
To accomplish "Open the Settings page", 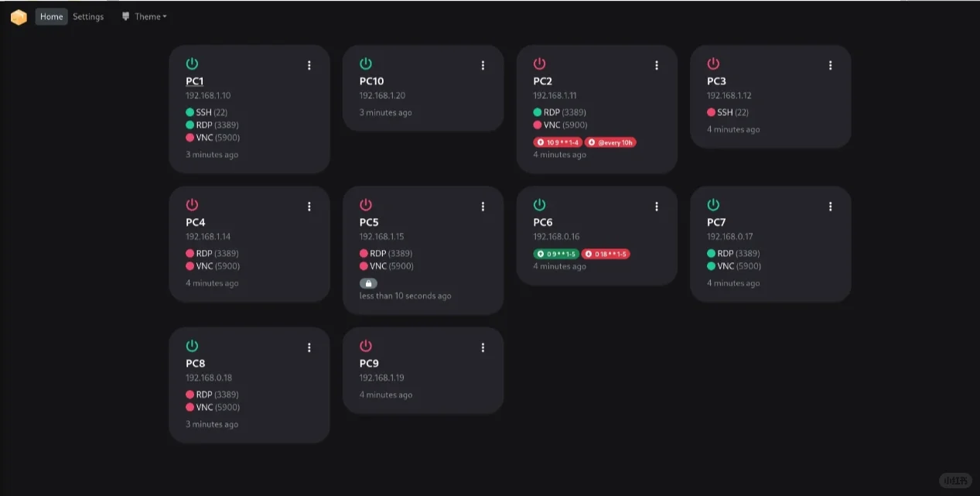I will (88, 16).
